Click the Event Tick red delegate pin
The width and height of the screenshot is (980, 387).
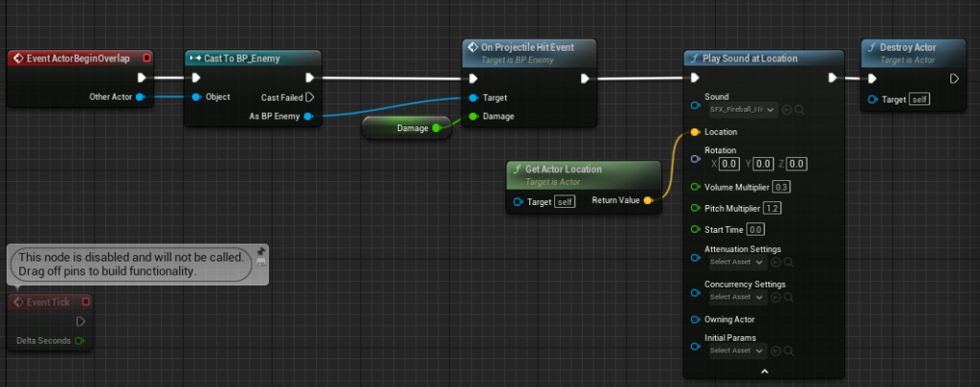coord(85,302)
